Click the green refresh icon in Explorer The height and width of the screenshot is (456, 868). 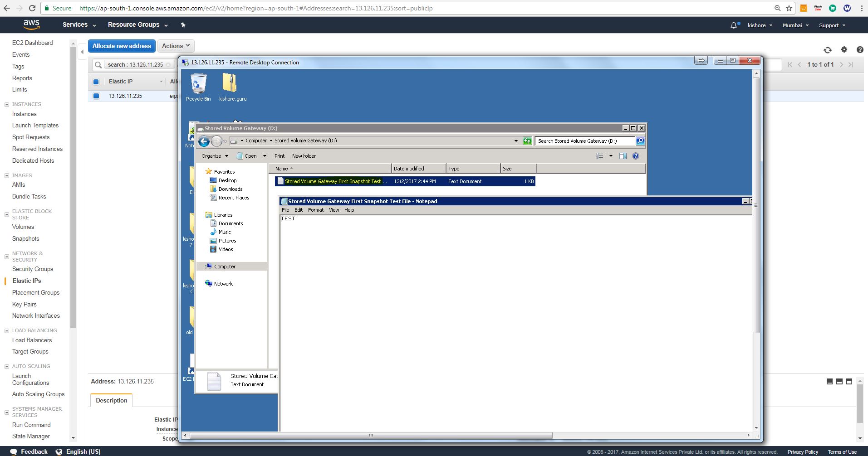pos(527,141)
